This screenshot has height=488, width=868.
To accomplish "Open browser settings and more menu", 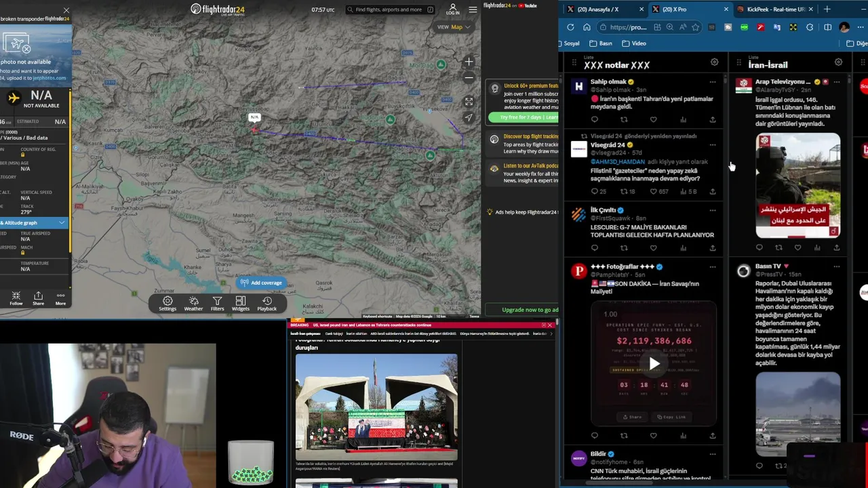I will (861, 27).
